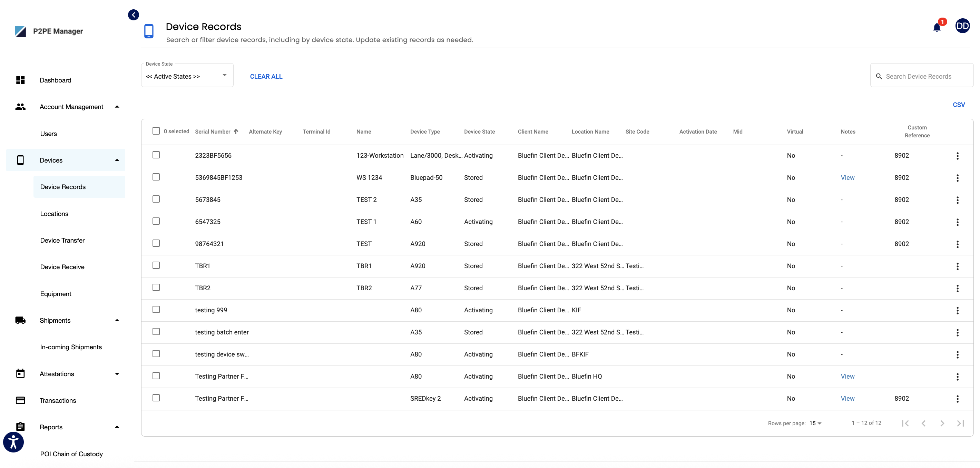
Task: Open row actions for 5673845
Action: coord(958,200)
